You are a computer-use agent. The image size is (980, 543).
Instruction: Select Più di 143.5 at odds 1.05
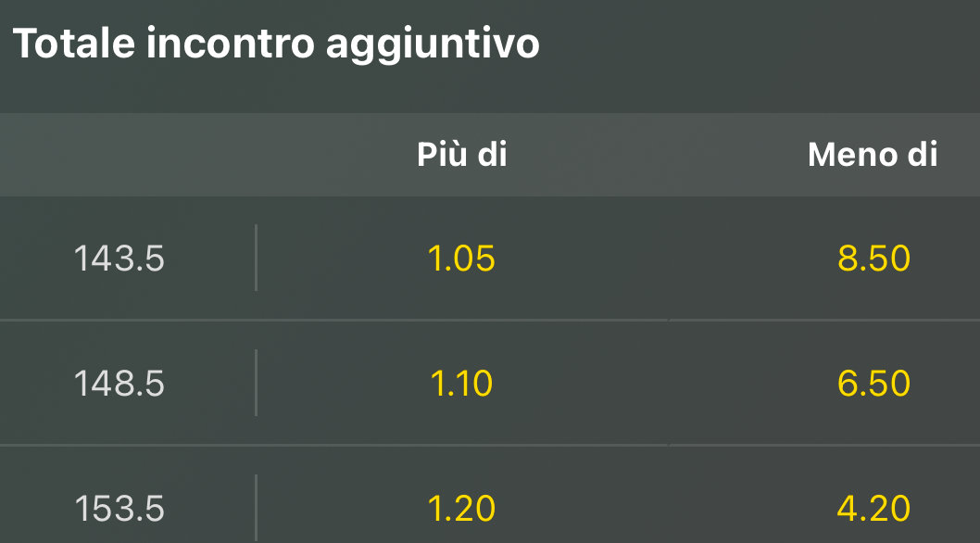tap(461, 259)
